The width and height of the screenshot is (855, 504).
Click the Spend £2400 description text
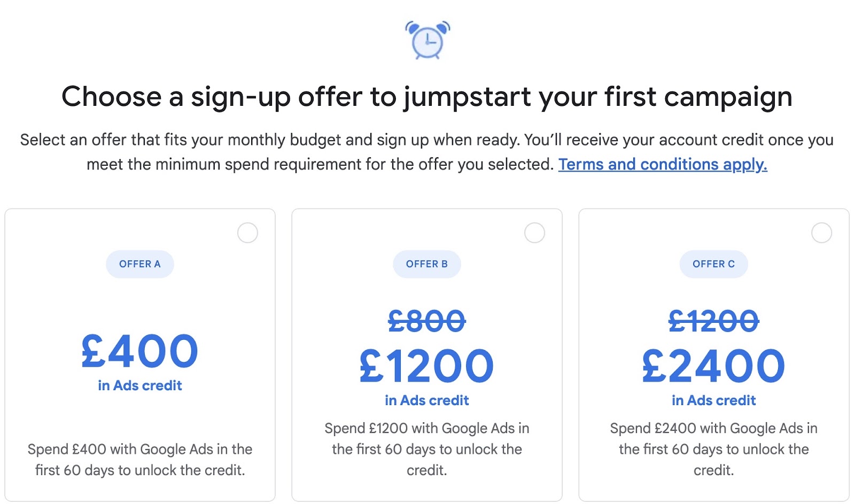click(x=714, y=449)
